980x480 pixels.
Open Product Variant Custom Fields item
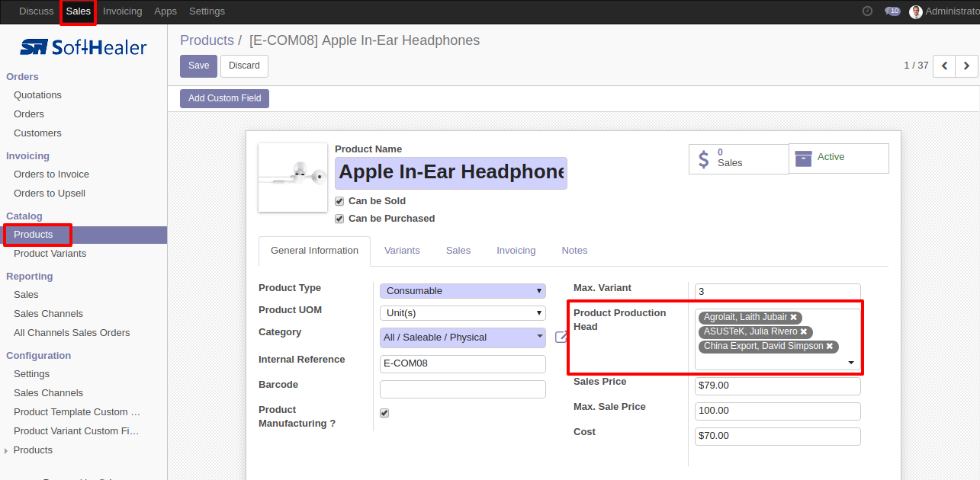click(x=76, y=431)
